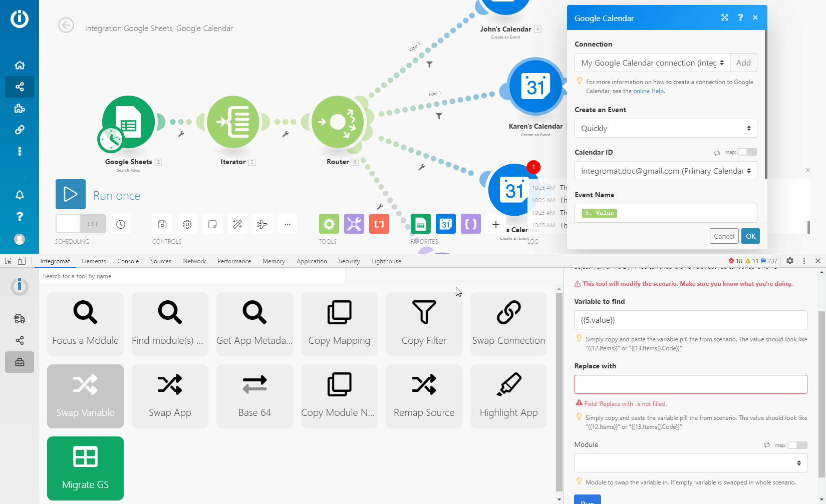Image resolution: width=826 pixels, height=504 pixels.
Task: Click the save scenario icon
Action: (x=162, y=224)
